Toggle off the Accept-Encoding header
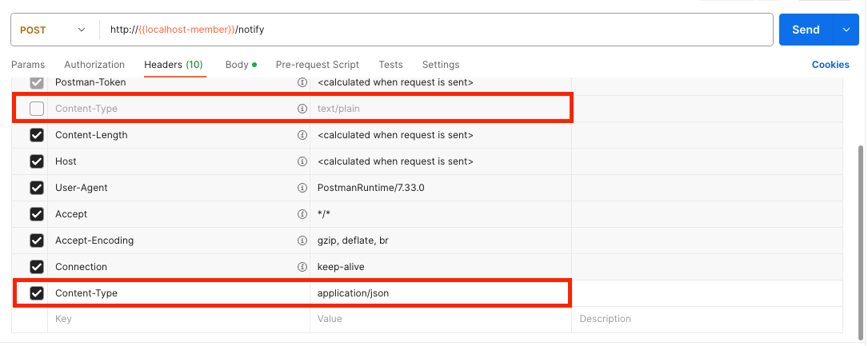Screen dimensions: 868x346 click(37, 241)
